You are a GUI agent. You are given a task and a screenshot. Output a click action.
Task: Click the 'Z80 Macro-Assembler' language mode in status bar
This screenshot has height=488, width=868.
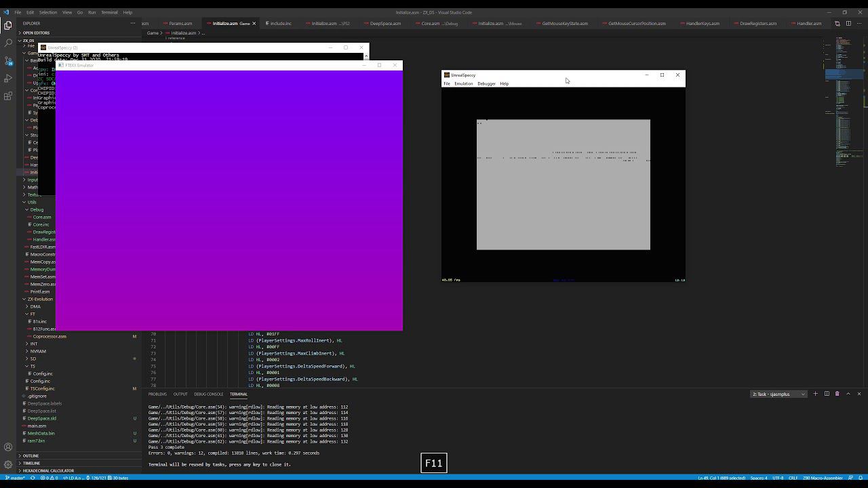click(823, 478)
